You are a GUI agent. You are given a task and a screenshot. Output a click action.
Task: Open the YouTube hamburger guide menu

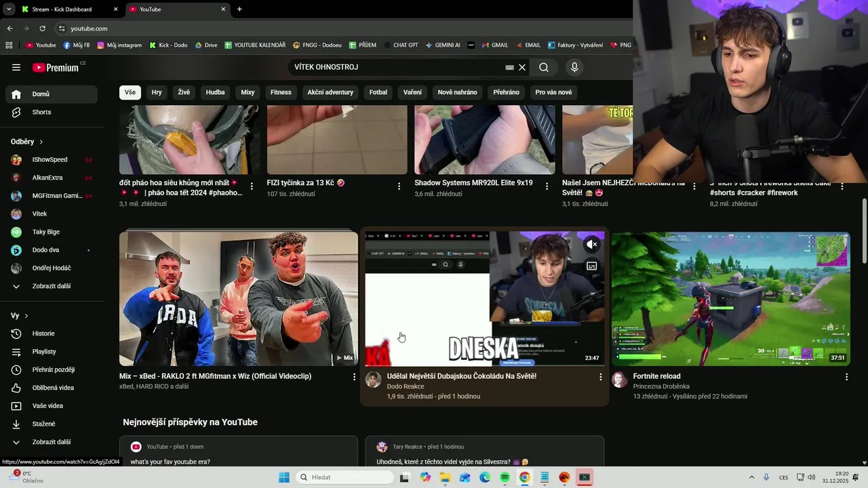click(16, 67)
